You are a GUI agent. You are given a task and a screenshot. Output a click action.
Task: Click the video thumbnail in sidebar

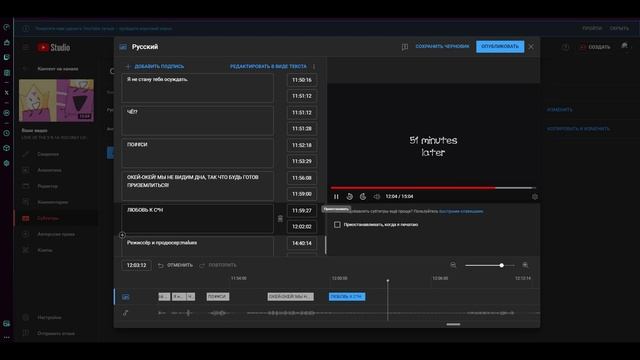[x=56, y=100]
